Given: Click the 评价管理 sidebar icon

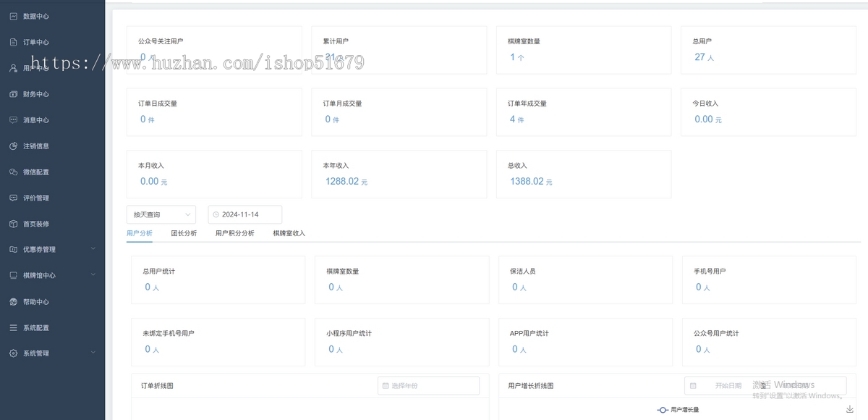Looking at the screenshot, I should tap(13, 198).
